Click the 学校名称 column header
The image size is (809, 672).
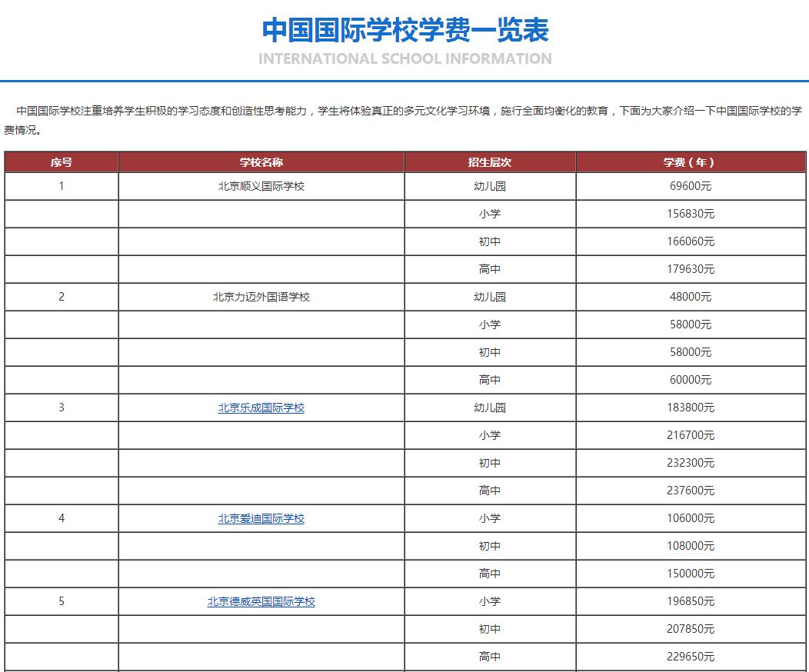point(261,162)
